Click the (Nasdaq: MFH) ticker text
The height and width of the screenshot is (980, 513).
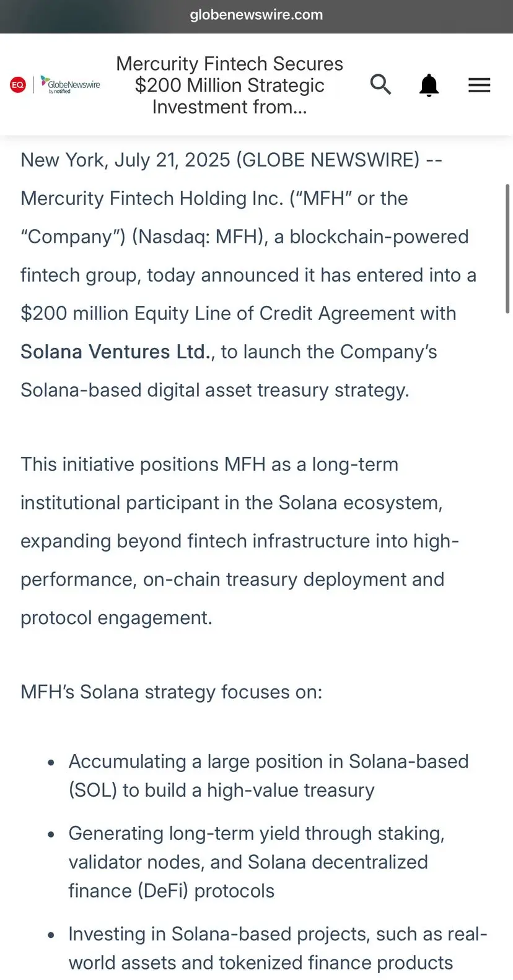(200, 236)
